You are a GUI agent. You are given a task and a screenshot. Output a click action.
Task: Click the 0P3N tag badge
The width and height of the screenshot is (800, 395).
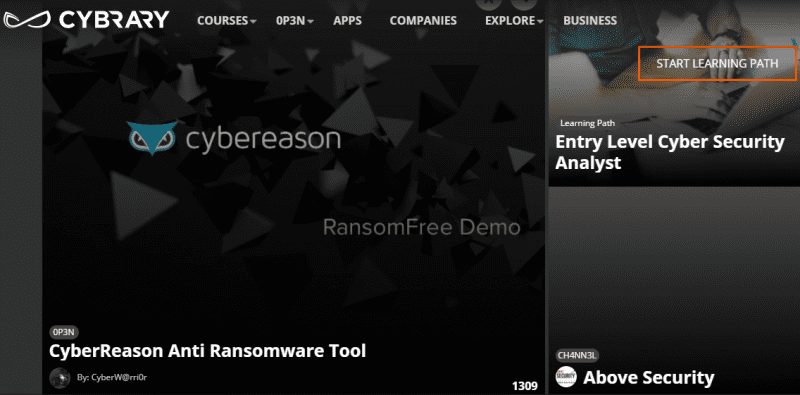64,333
